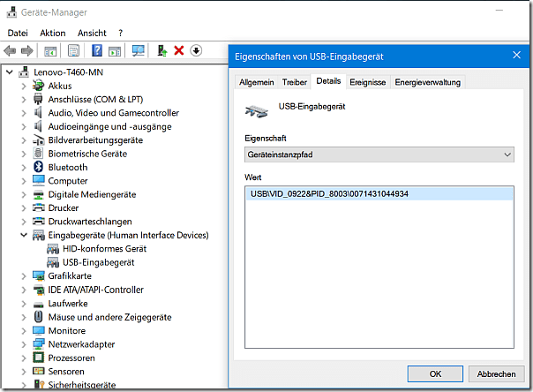Click the Forward arrow toolbar icon
The height and width of the screenshot is (392, 533).
[27, 51]
